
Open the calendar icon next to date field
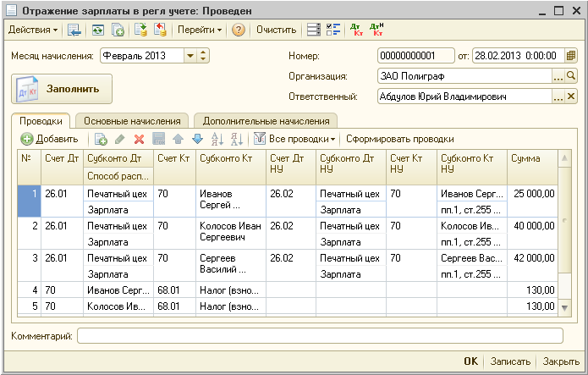[x=571, y=56]
